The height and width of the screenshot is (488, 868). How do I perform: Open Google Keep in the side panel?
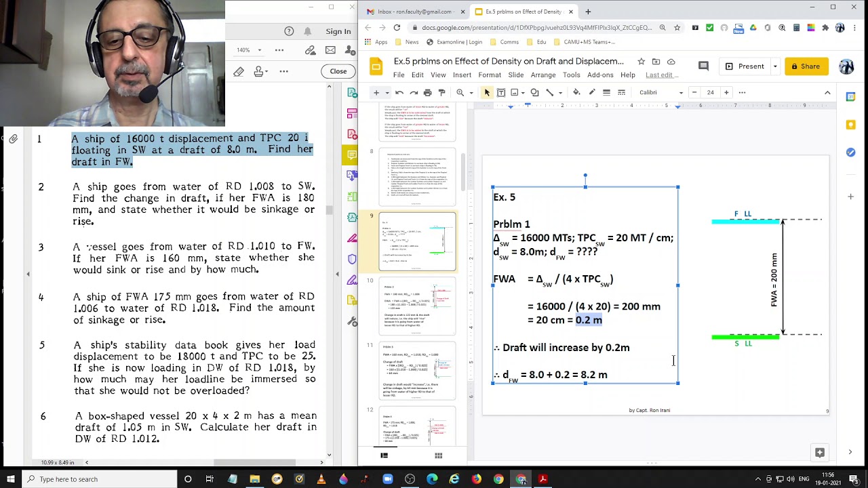point(850,125)
